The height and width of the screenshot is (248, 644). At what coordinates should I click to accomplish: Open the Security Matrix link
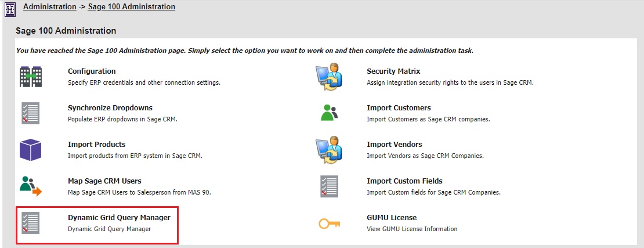click(x=393, y=71)
